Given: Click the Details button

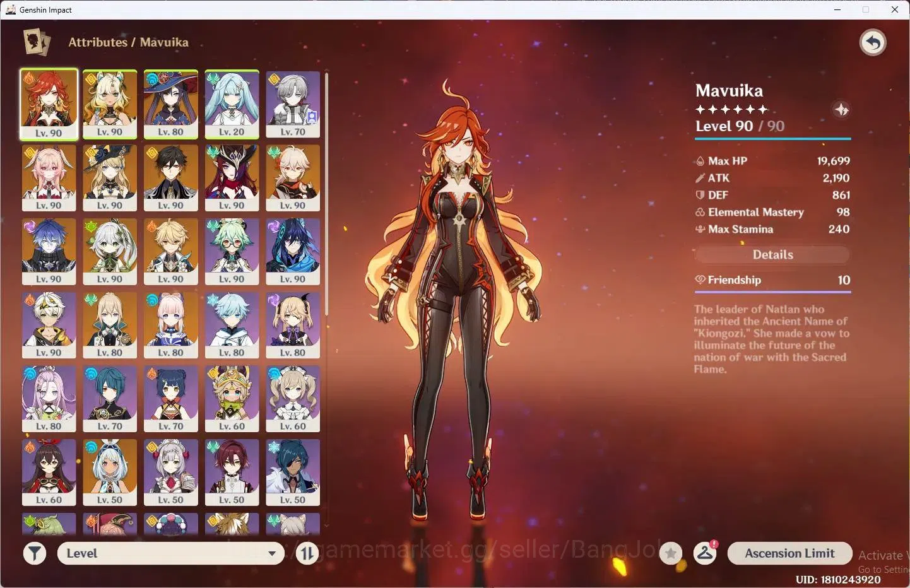Looking at the screenshot, I should 772,255.
